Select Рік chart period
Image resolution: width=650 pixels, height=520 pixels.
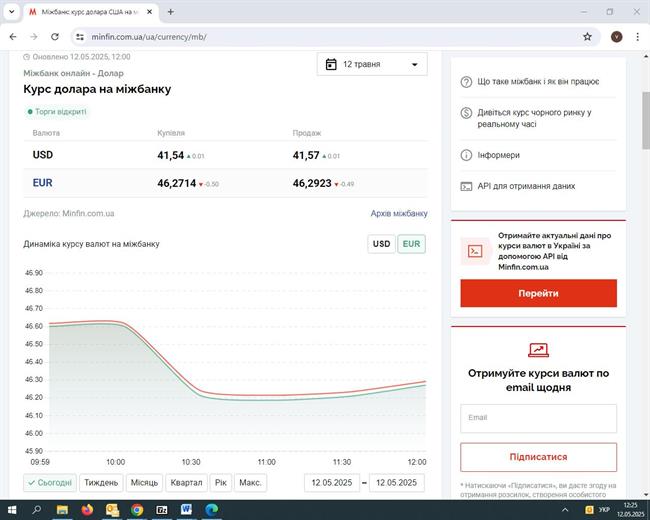coord(221,483)
